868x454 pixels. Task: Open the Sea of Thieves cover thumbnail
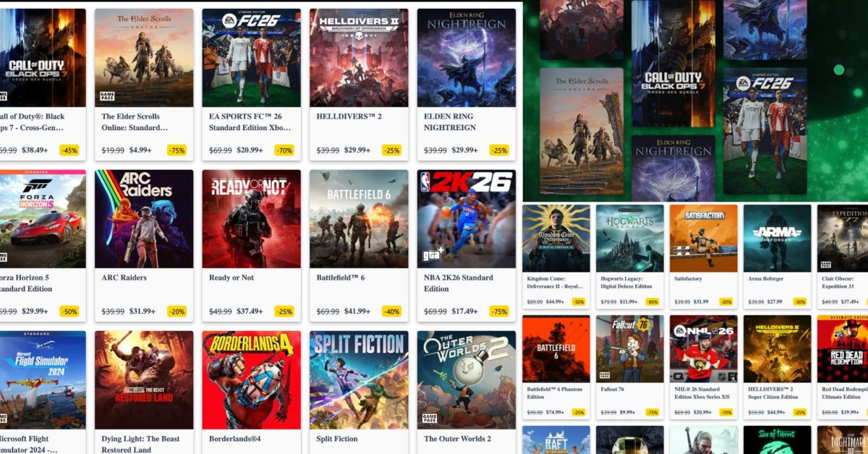coord(778,440)
